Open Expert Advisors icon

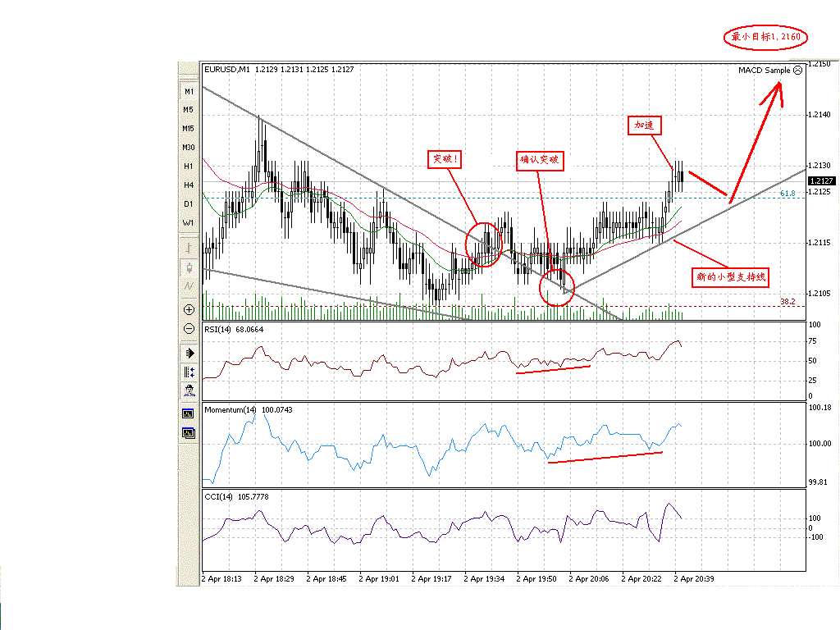(189, 390)
